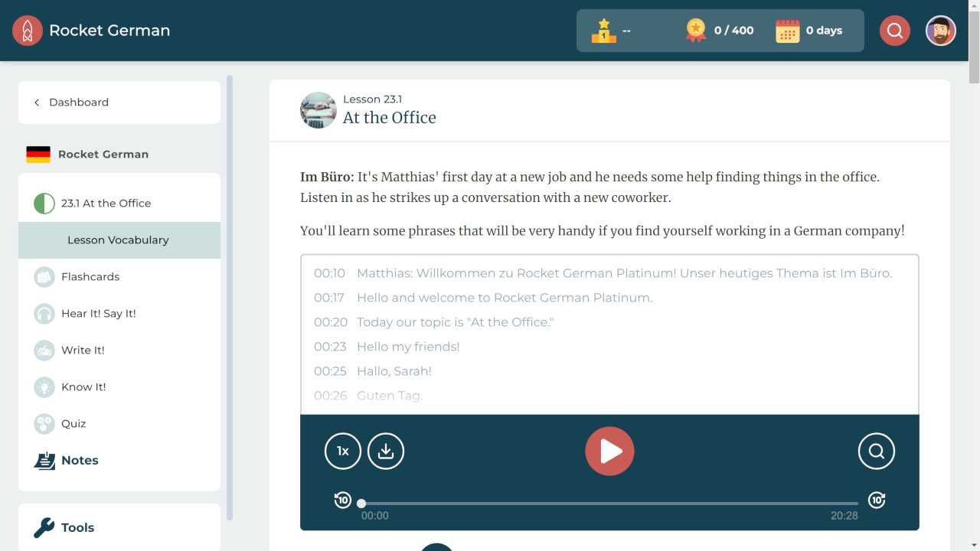The width and height of the screenshot is (980, 551).
Task: Rewind audio 10 seconds
Action: (342, 500)
